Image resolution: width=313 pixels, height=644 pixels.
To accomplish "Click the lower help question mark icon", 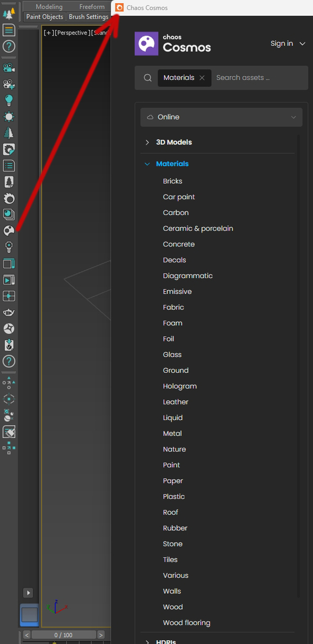I will click(9, 361).
